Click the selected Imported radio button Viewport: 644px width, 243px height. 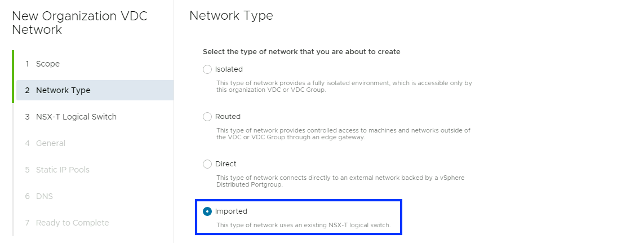207,211
